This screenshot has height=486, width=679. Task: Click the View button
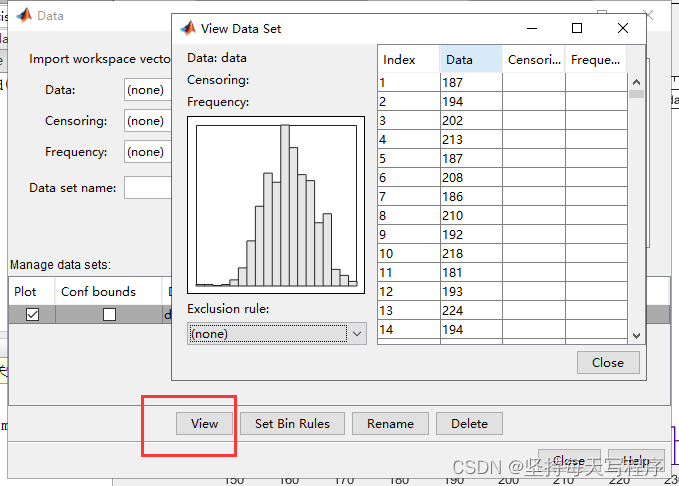click(204, 424)
